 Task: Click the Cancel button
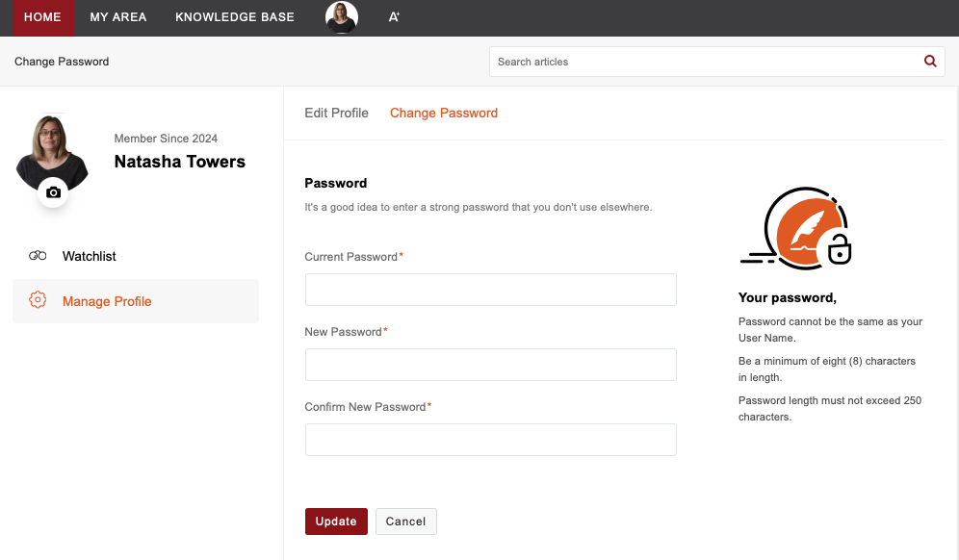click(x=405, y=522)
